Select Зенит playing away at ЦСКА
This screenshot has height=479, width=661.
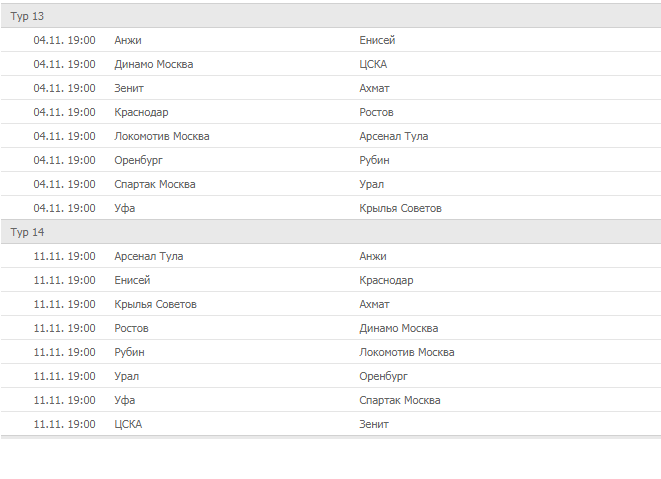(x=375, y=424)
